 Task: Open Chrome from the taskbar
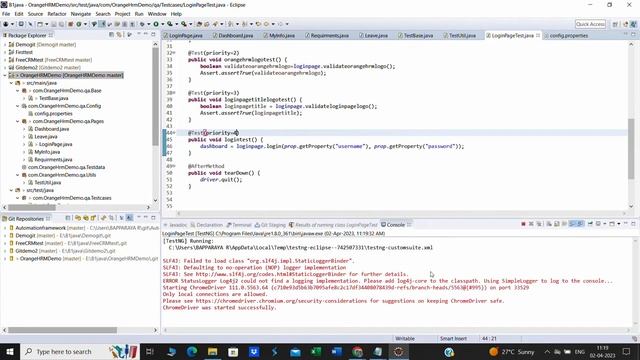pos(358,351)
